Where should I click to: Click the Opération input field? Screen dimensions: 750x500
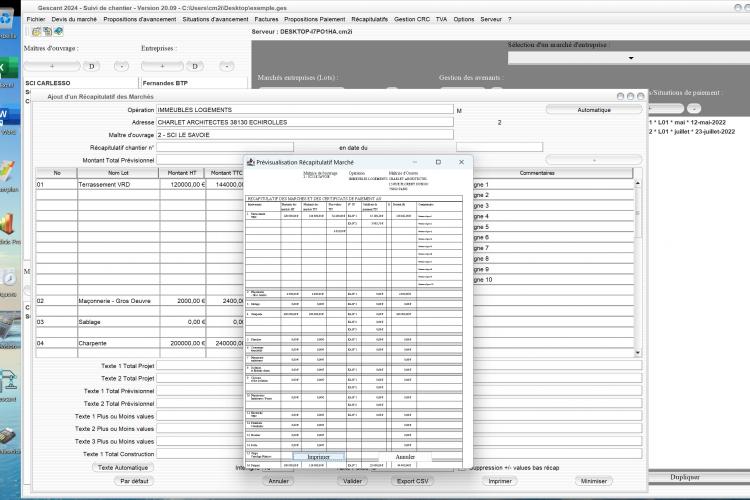tap(305, 110)
